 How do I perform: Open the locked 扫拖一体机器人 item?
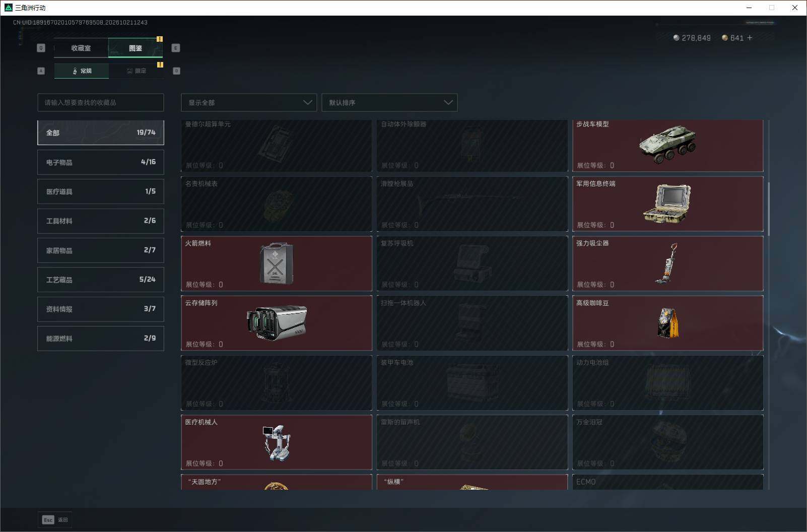pyautogui.click(x=472, y=323)
